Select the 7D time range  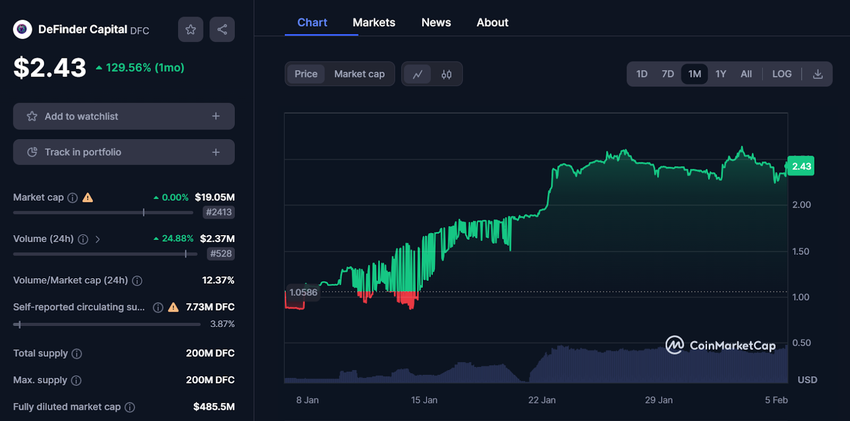point(668,74)
